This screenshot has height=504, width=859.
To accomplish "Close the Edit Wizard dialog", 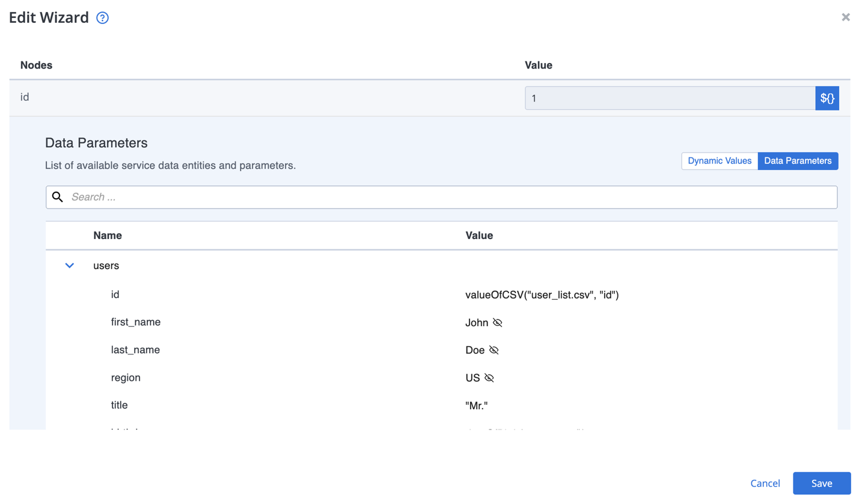I will coord(845,17).
